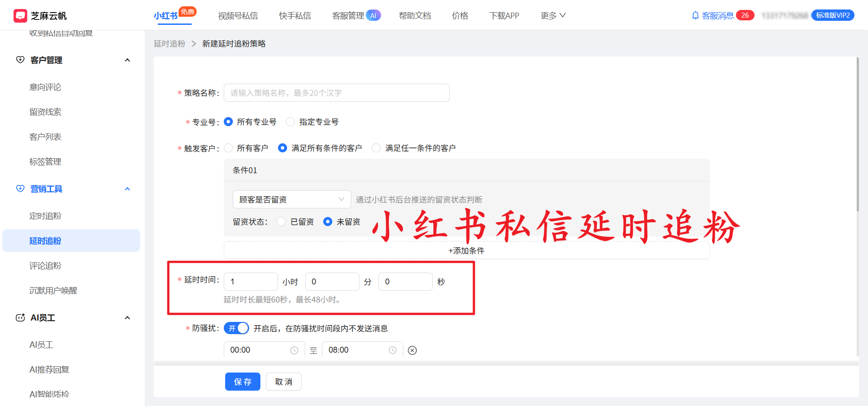Toggle the 防骚扰 switch off
Screen dimensions: 868x406
(x=236, y=328)
